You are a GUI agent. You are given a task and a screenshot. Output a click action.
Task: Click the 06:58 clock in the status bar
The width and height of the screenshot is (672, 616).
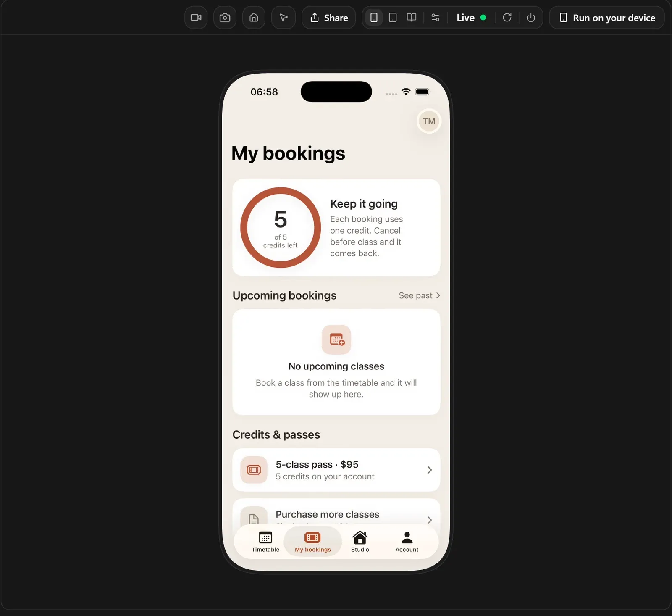click(264, 92)
